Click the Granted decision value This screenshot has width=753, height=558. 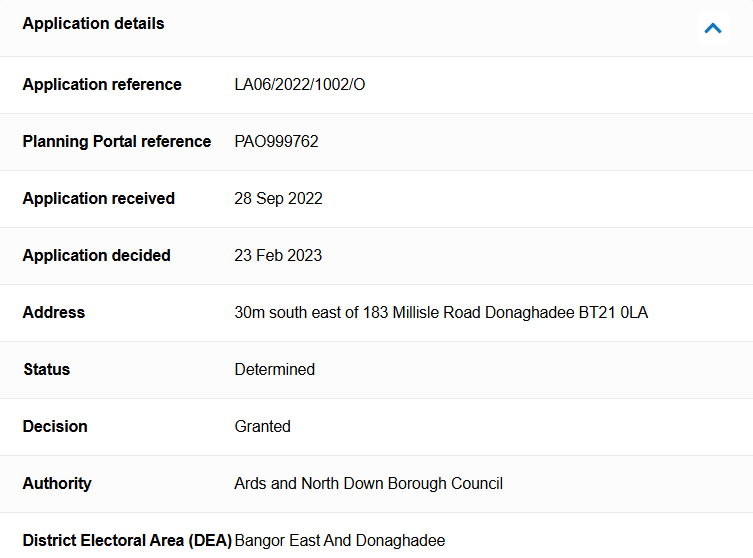pyautogui.click(x=263, y=427)
